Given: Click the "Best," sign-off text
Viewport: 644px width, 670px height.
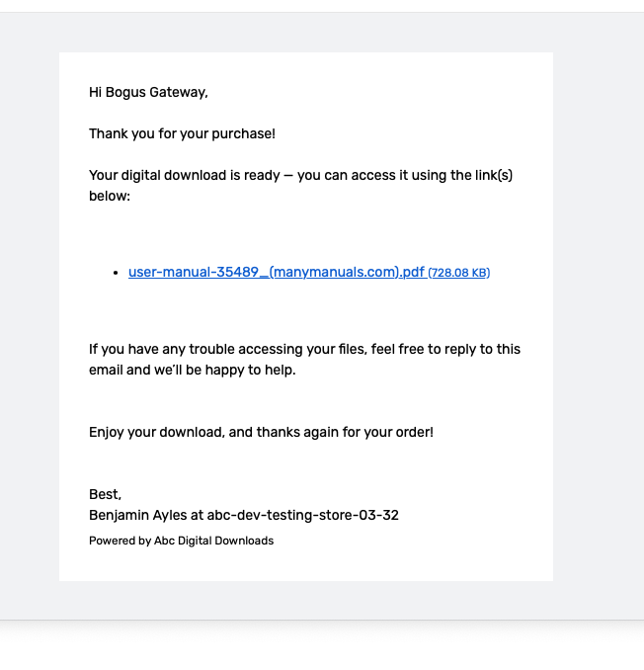Looking at the screenshot, I should click(105, 494).
